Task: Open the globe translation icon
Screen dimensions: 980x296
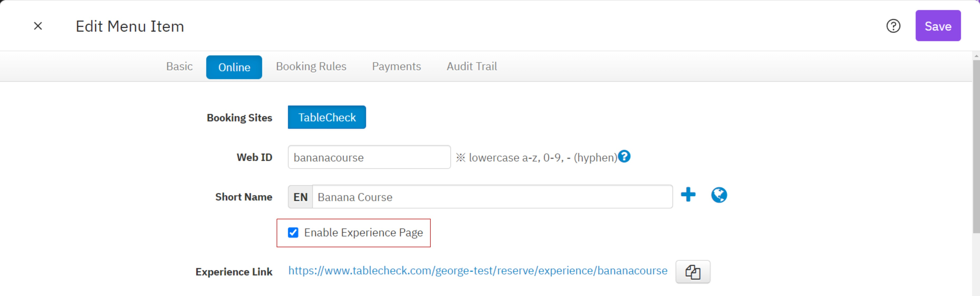Action: pos(719,195)
